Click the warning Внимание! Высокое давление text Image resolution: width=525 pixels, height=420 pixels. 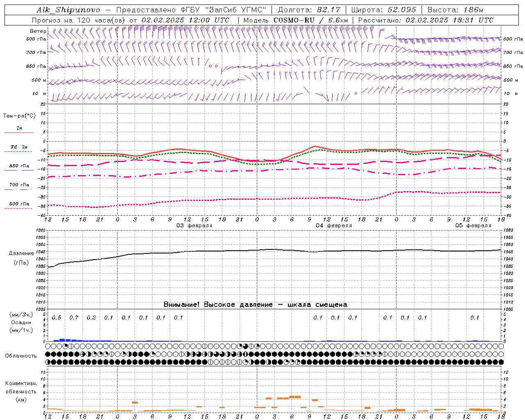[x=256, y=304]
